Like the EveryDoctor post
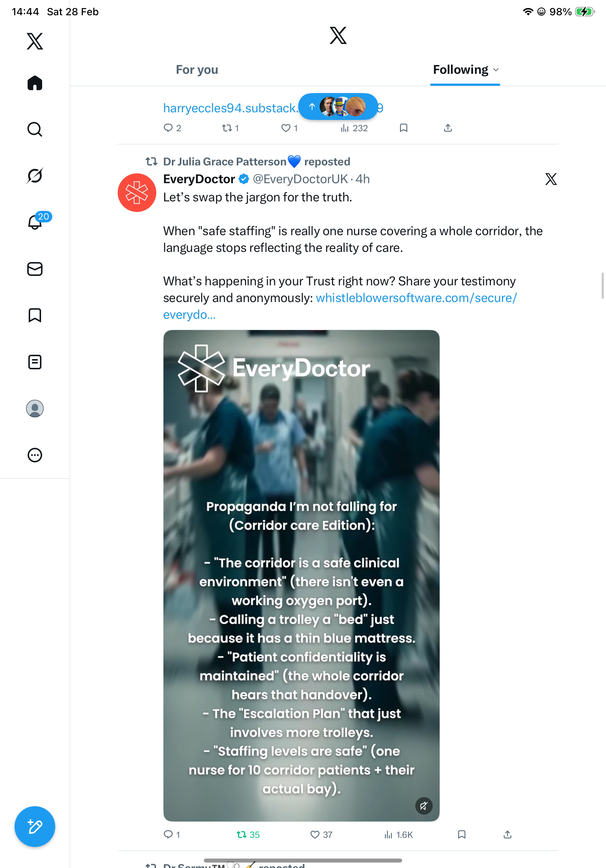 click(315, 834)
